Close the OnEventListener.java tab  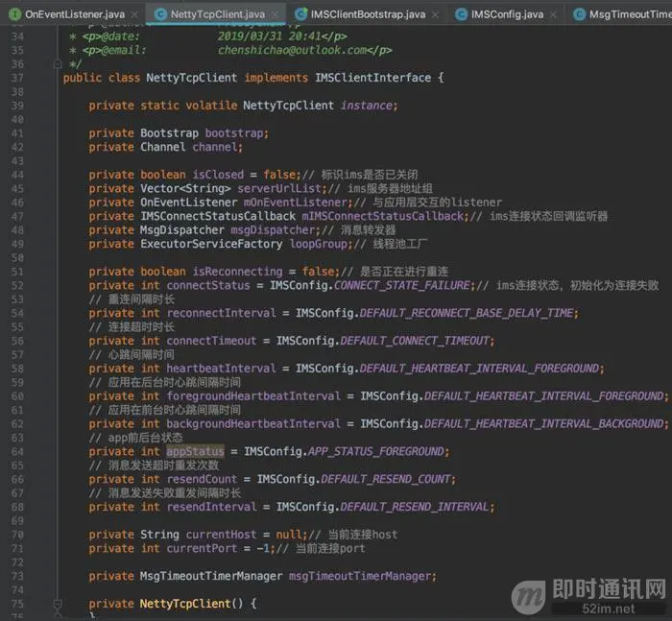pyautogui.click(x=134, y=14)
